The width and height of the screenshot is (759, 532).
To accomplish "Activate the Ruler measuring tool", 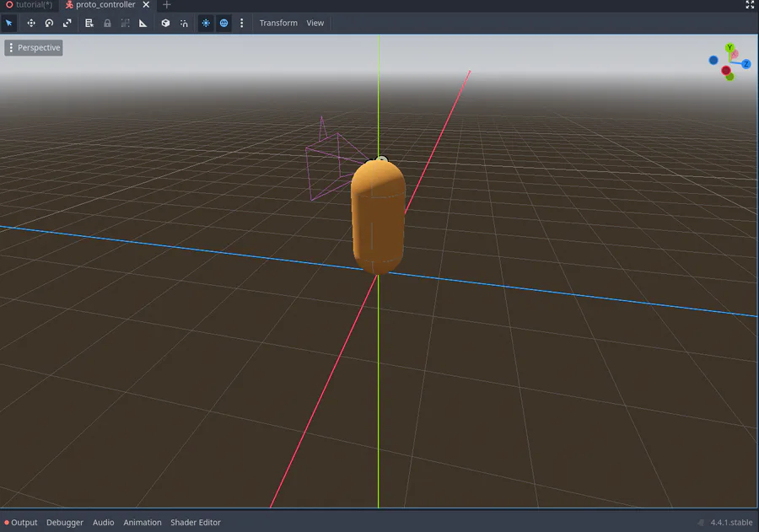I will click(x=143, y=24).
